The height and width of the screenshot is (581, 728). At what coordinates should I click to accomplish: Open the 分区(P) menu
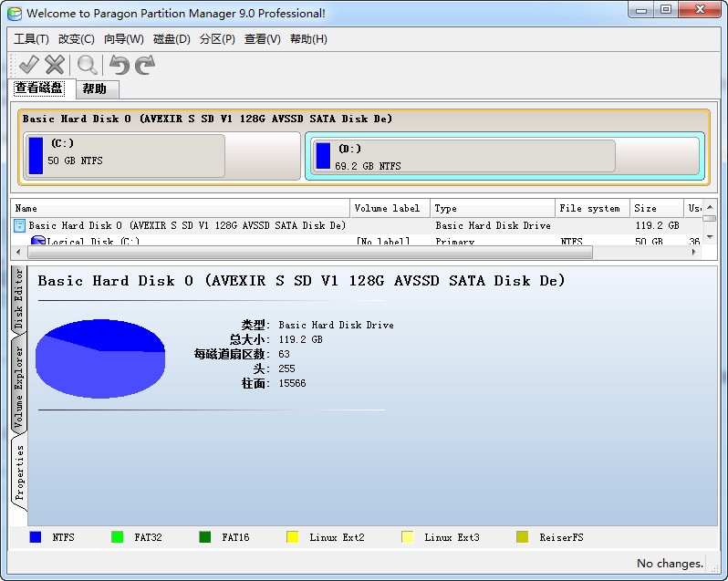(x=217, y=39)
